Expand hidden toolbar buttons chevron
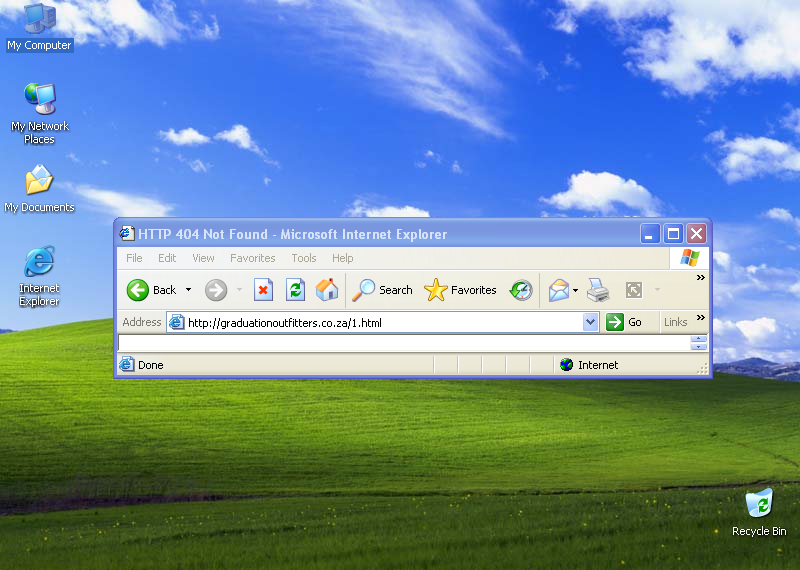Image resolution: width=800 pixels, height=570 pixels. 701,278
